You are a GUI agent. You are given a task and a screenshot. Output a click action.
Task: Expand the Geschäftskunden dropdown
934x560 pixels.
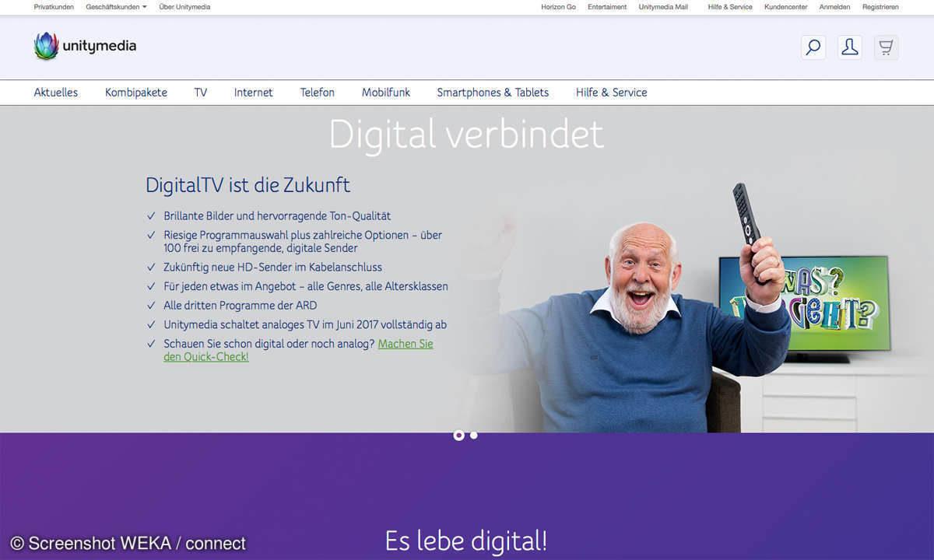116,7
